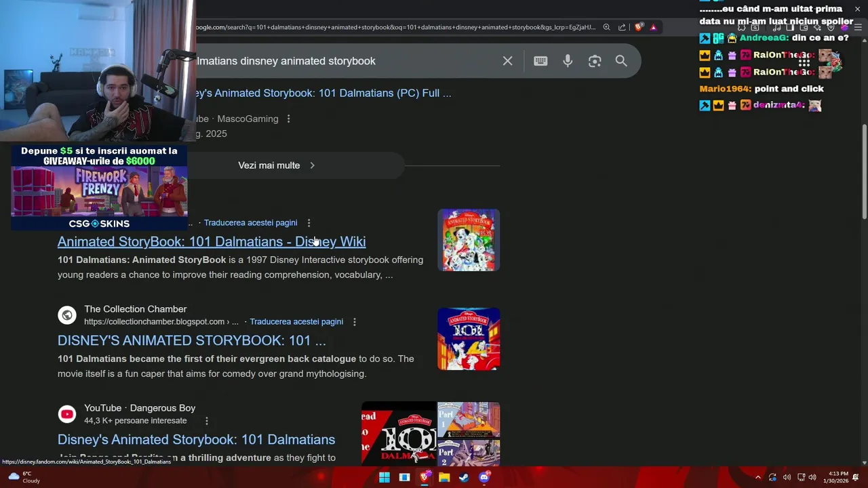Image resolution: width=868 pixels, height=488 pixels.
Task: Open the Disney Wiki result thumbnail image
Action: click(469, 240)
